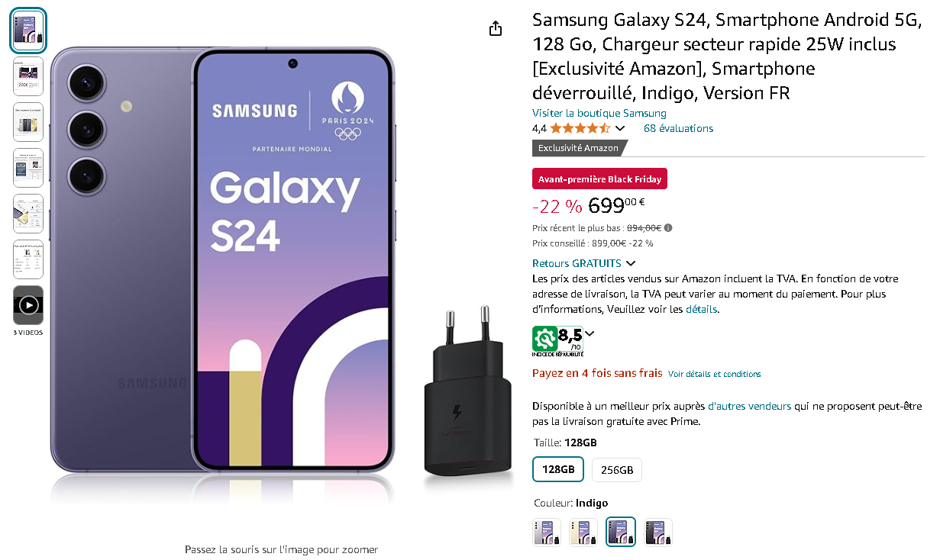Select the yellow color variant swatch
940x560 pixels.
coord(583,532)
